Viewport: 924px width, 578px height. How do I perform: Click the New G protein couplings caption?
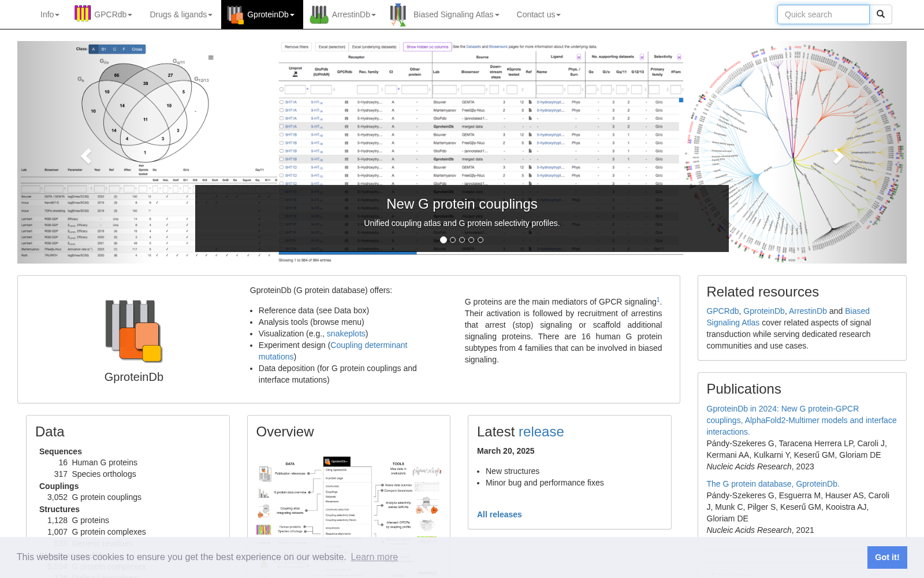tap(462, 204)
